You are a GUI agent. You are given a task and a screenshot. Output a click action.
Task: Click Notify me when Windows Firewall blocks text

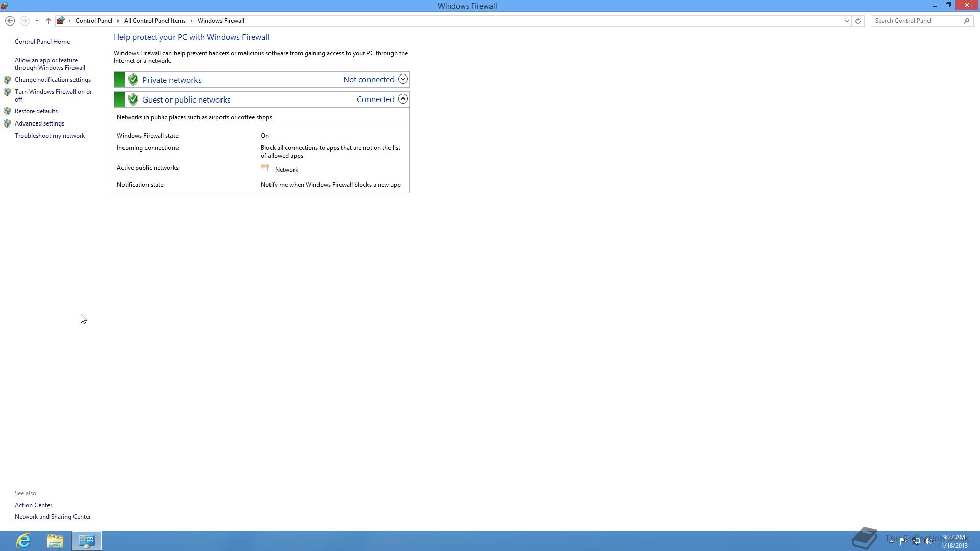[330, 185]
